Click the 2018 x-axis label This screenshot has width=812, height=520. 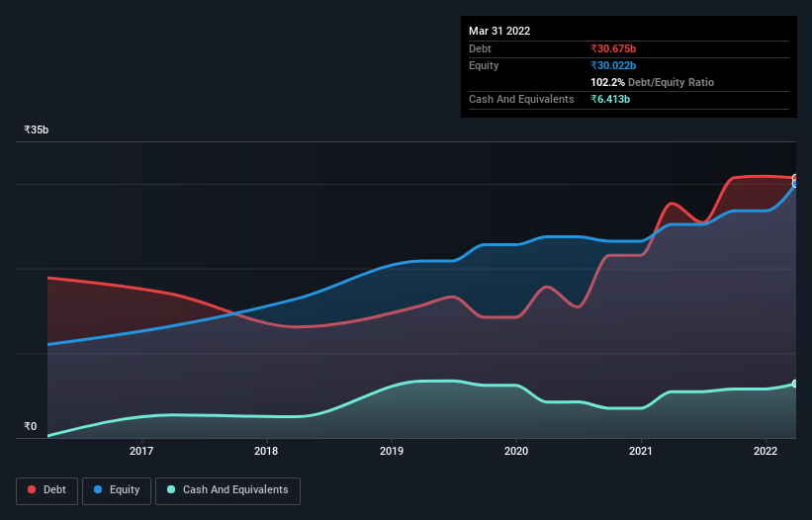pos(266,451)
